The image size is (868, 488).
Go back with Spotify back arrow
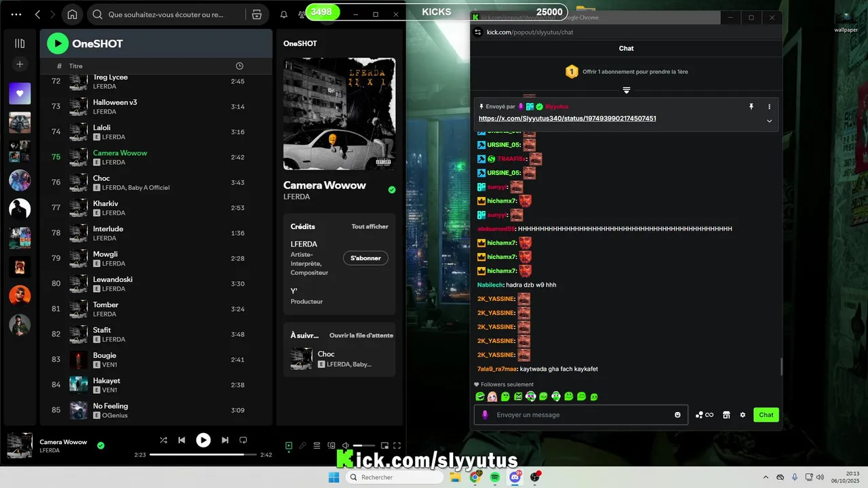point(37,14)
